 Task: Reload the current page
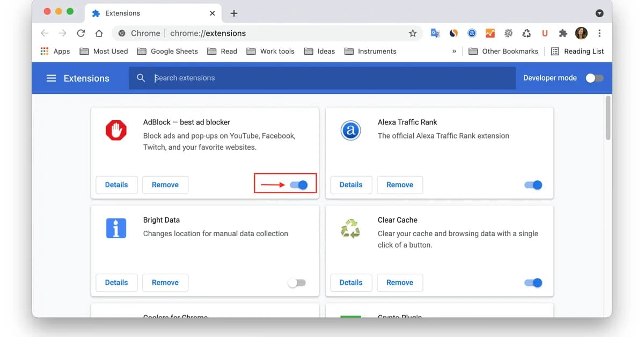pos(81,33)
